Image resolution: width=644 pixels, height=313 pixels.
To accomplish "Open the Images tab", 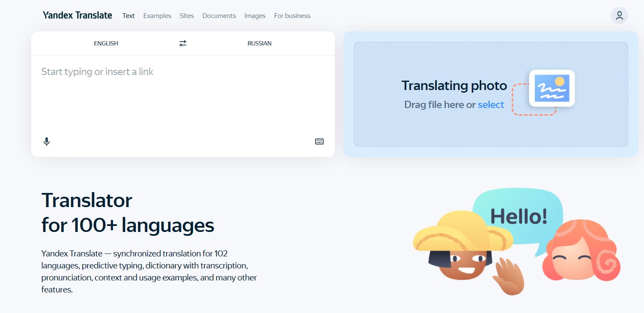I will [x=255, y=16].
